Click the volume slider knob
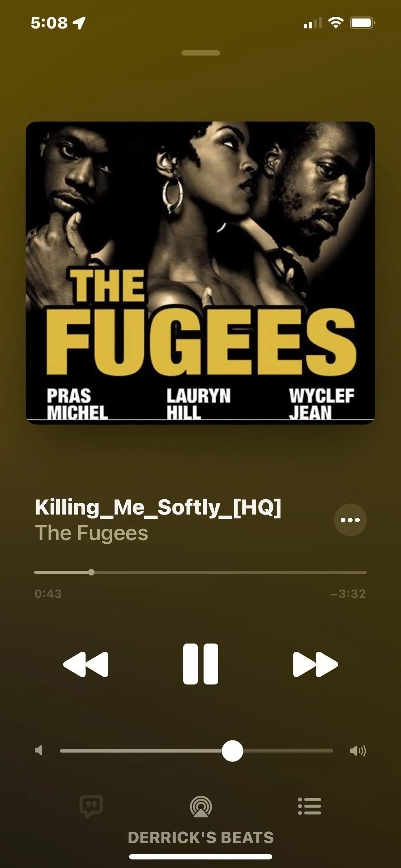The height and width of the screenshot is (868, 401). tap(232, 751)
